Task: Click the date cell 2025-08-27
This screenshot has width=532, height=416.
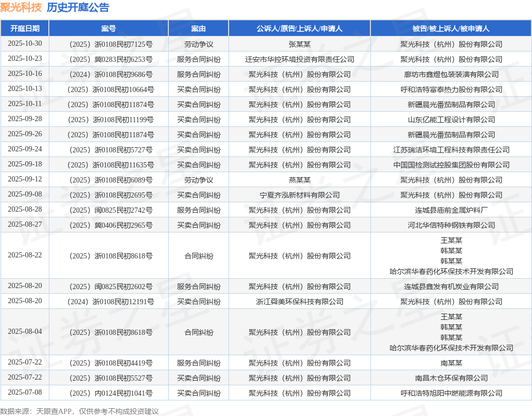Action: 25,225
